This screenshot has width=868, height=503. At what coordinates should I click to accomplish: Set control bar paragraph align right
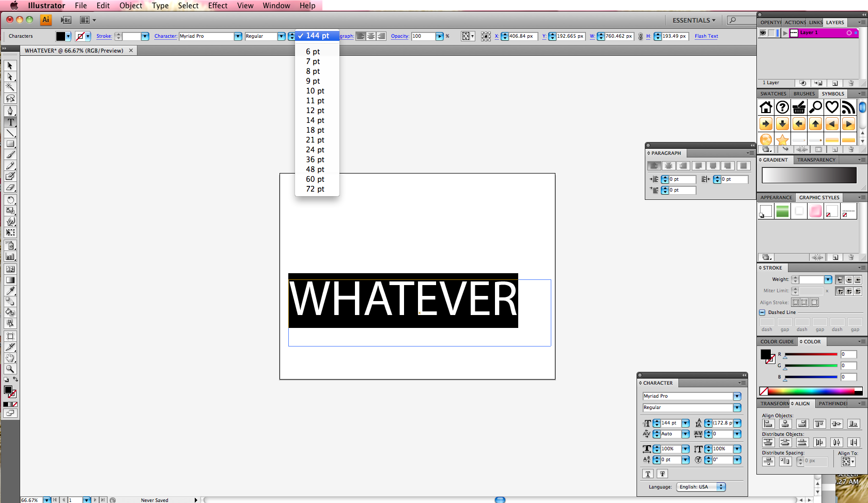tap(381, 36)
